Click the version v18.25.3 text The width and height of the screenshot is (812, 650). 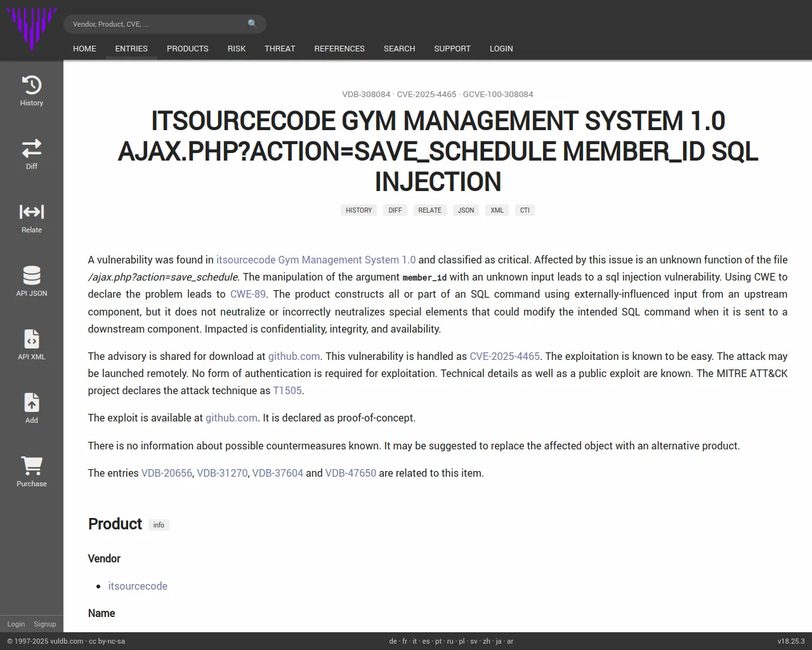tap(791, 641)
